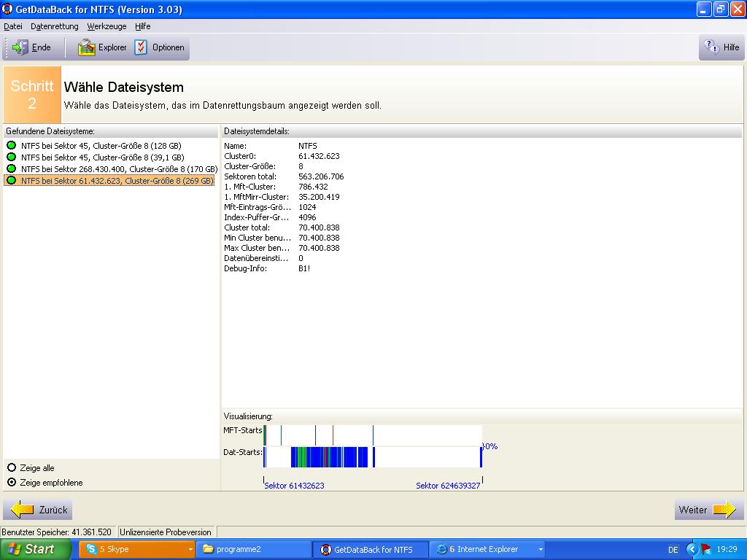Select NTFS bei Sektor 45 (39,1 GB)
Image resolution: width=747 pixels, height=560 pixels.
[102, 157]
